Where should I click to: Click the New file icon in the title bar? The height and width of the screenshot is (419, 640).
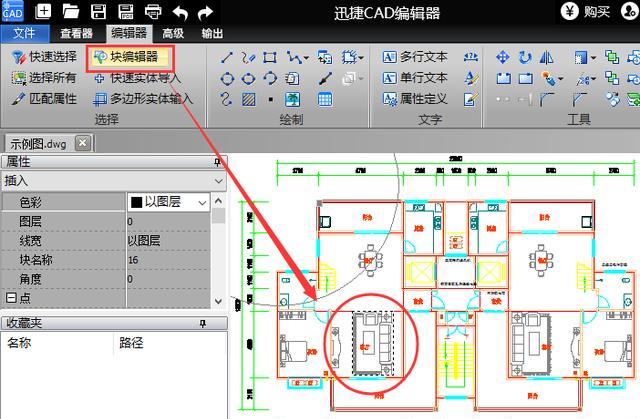[x=43, y=11]
